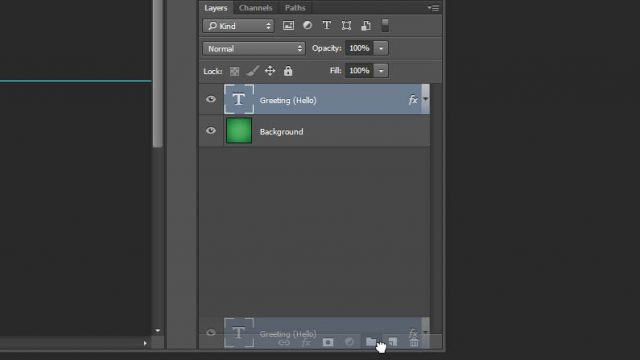Filter for type layers icon

pos(327,25)
